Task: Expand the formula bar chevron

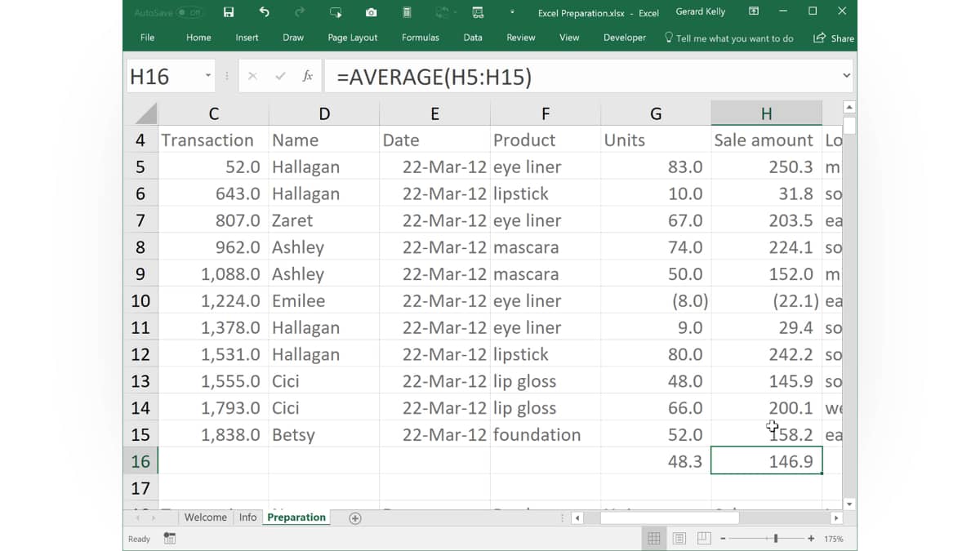Action: pyautogui.click(x=846, y=76)
